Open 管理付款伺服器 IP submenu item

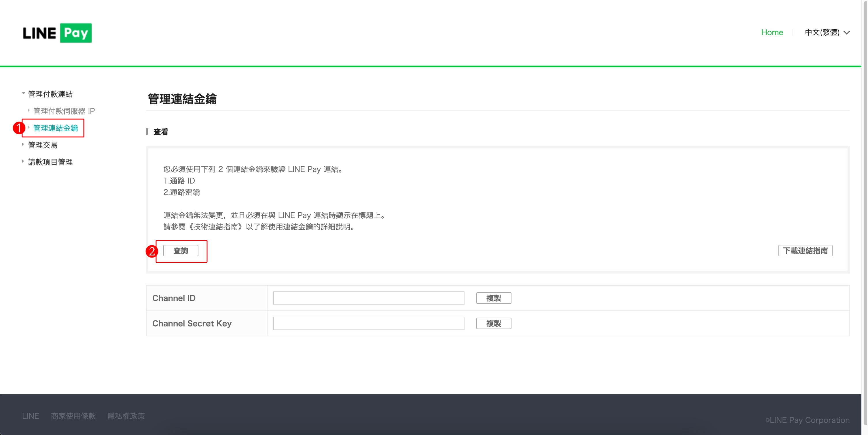click(x=64, y=111)
